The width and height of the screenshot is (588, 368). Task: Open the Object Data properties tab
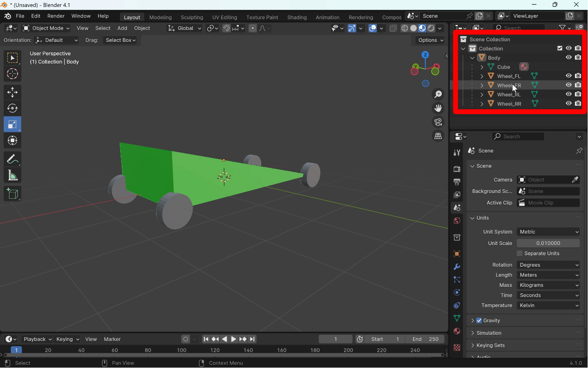[457, 318]
